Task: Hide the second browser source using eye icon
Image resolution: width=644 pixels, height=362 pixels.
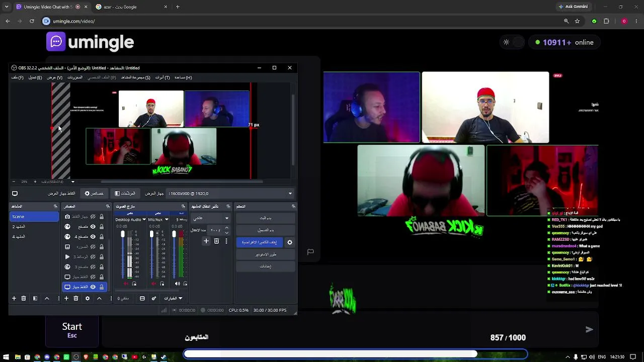Action: [93, 227]
